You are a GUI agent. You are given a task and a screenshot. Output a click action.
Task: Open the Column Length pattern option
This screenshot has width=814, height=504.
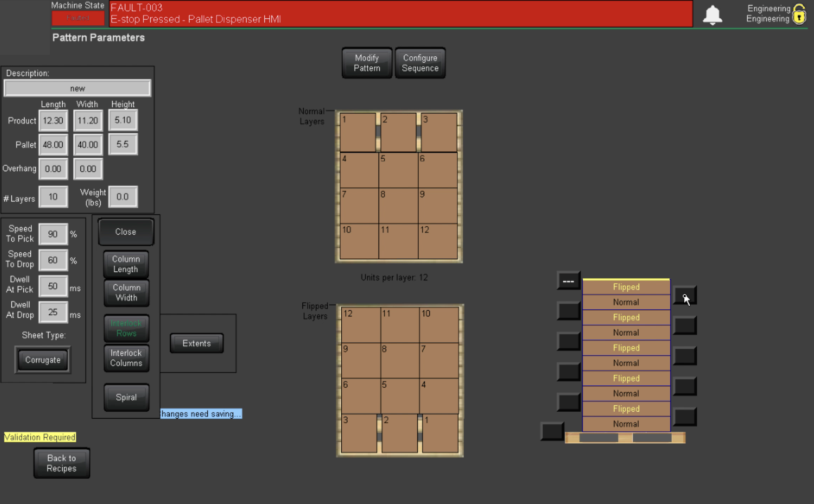pos(126,264)
